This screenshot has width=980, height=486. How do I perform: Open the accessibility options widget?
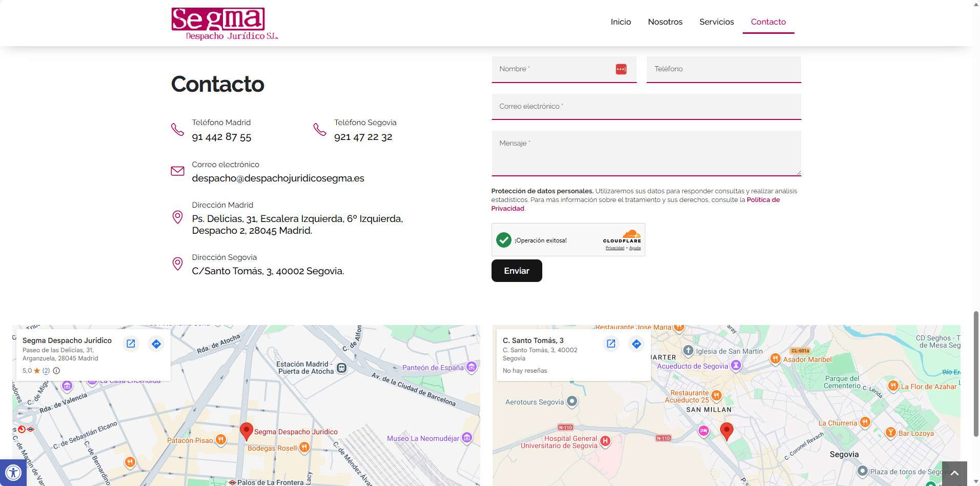coord(13,473)
